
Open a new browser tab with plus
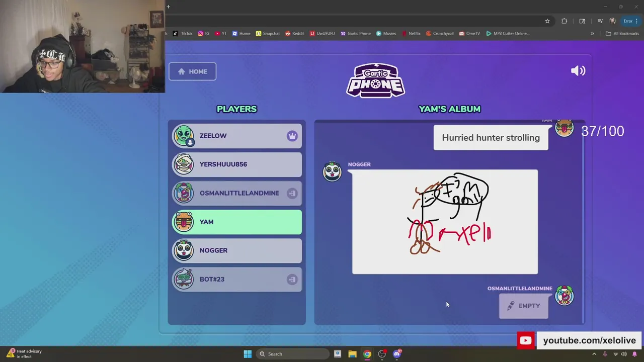tap(168, 7)
